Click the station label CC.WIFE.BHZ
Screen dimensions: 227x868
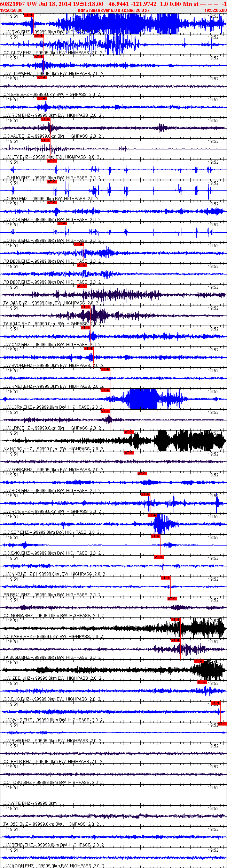[x=17, y=803]
